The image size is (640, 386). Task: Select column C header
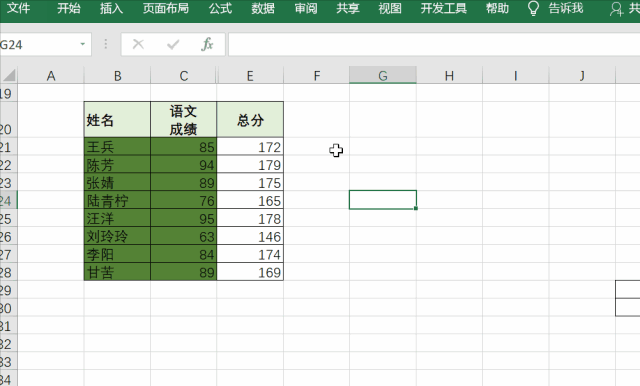click(x=183, y=75)
